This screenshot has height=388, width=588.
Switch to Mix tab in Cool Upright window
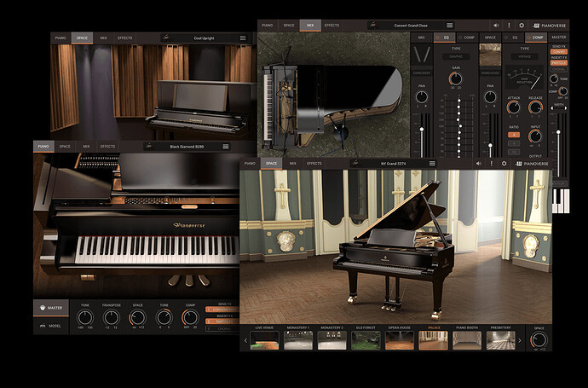103,38
